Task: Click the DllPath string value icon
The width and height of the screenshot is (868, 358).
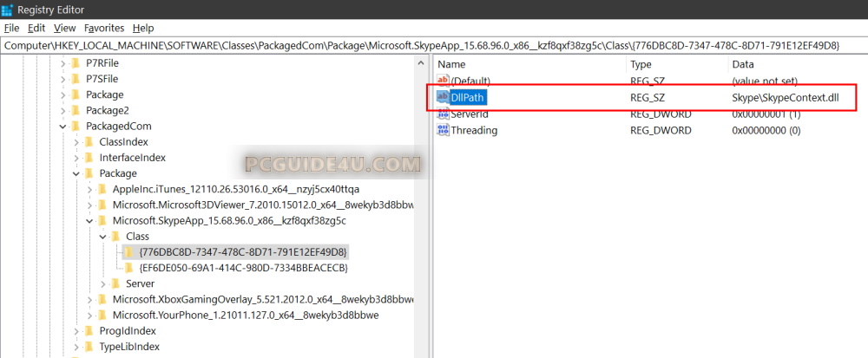Action: pos(443,98)
